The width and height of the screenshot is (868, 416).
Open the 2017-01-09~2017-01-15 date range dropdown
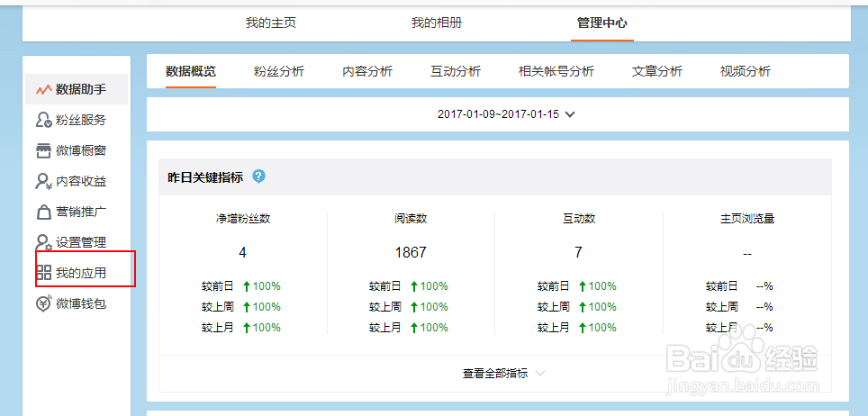click(506, 114)
